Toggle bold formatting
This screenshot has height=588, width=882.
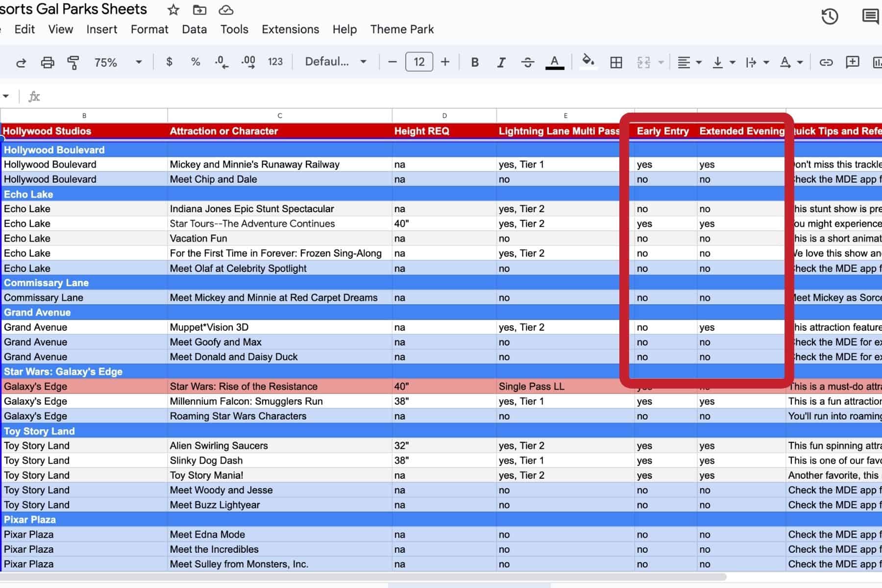click(x=474, y=62)
